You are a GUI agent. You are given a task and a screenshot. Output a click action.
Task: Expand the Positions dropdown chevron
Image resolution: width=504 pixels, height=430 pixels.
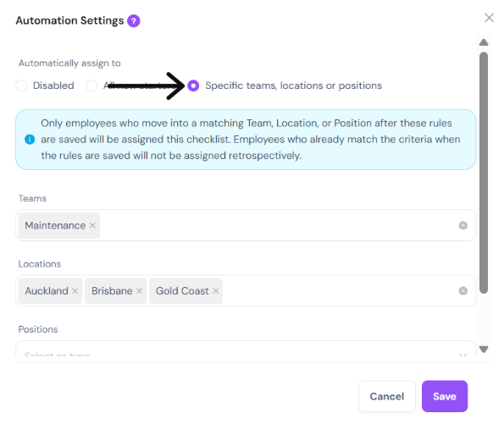pyautogui.click(x=462, y=355)
